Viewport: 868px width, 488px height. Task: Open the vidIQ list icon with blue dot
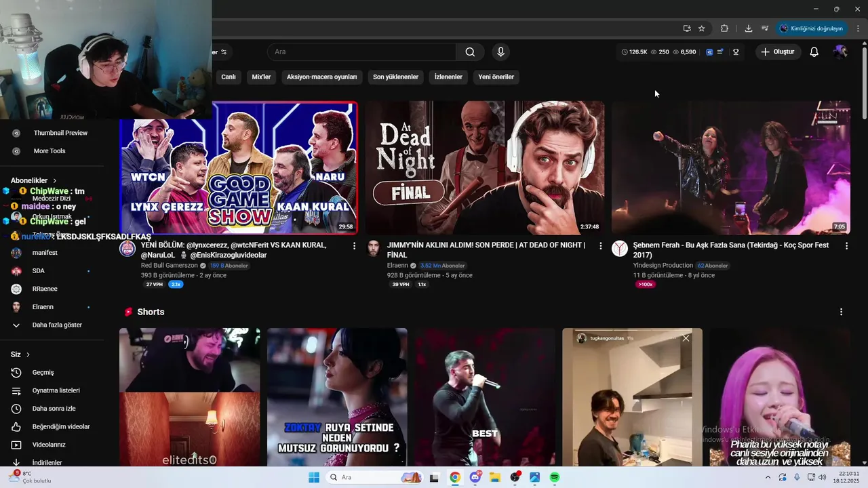point(720,52)
